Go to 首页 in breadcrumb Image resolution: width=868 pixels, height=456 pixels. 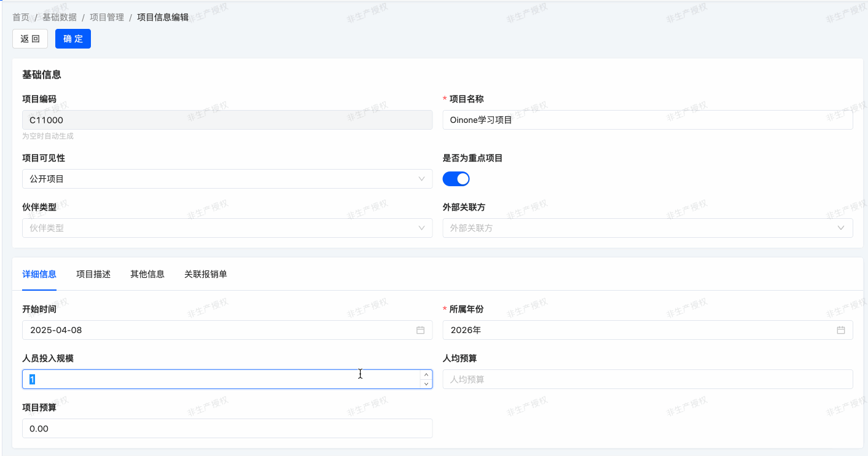(x=21, y=17)
